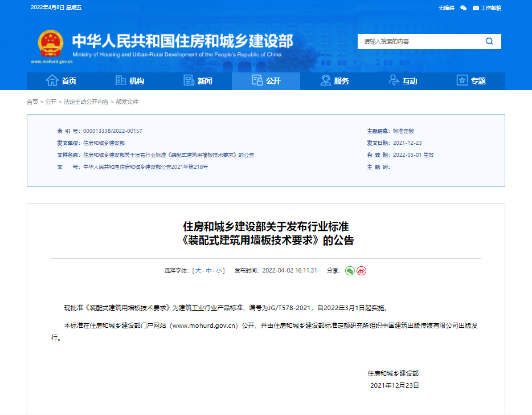Click into the search input field

coord(419,42)
